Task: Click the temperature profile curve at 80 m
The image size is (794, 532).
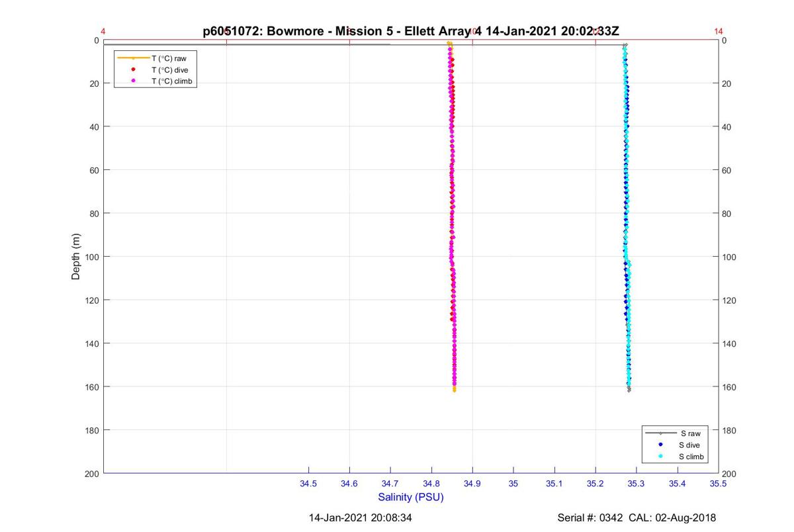Action: coord(452,213)
